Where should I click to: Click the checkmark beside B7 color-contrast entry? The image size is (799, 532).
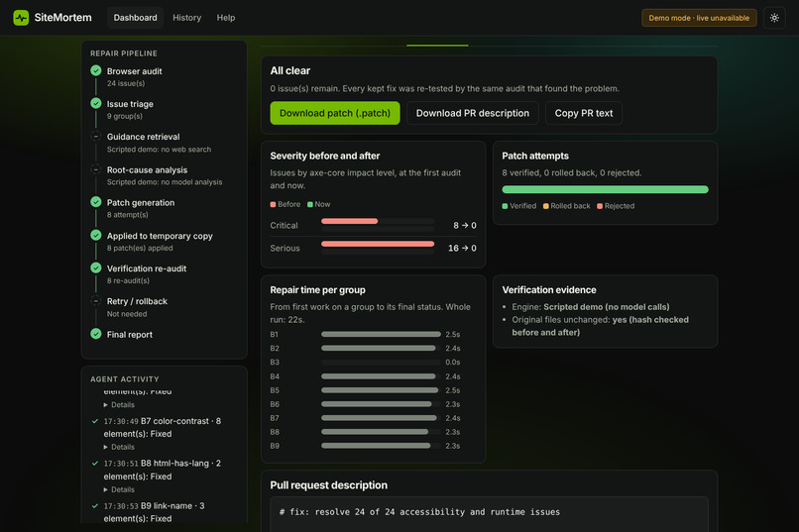pos(95,421)
